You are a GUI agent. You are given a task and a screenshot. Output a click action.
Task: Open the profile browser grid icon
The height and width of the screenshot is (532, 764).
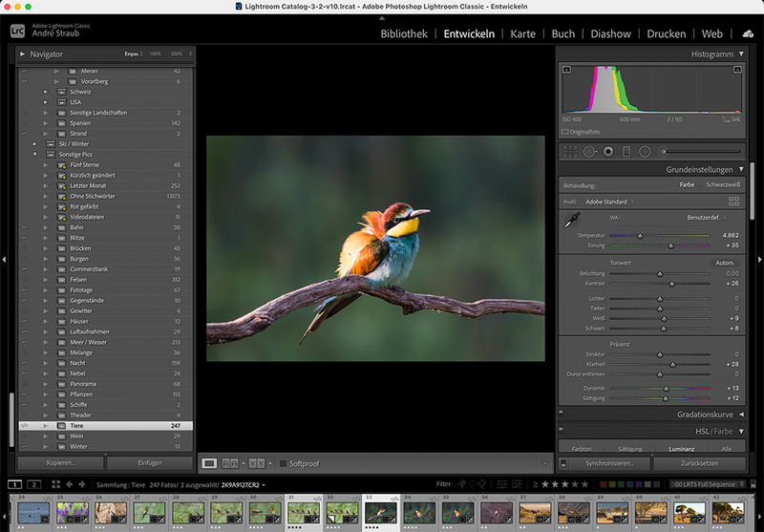[733, 202]
